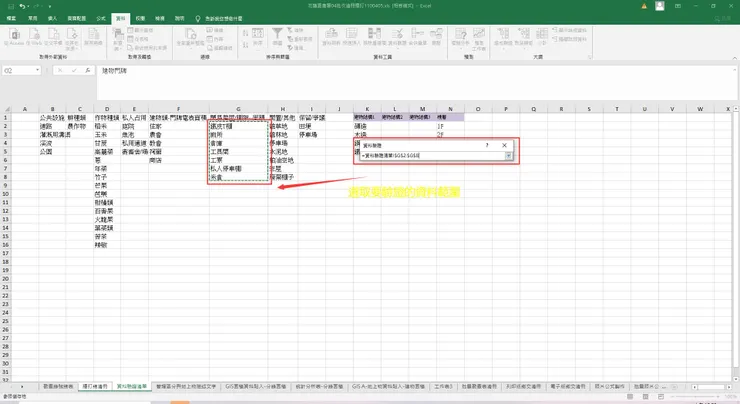The image size is (740, 404).
Task: Click the From Access icon in ribbon
Action: click(14, 34)
